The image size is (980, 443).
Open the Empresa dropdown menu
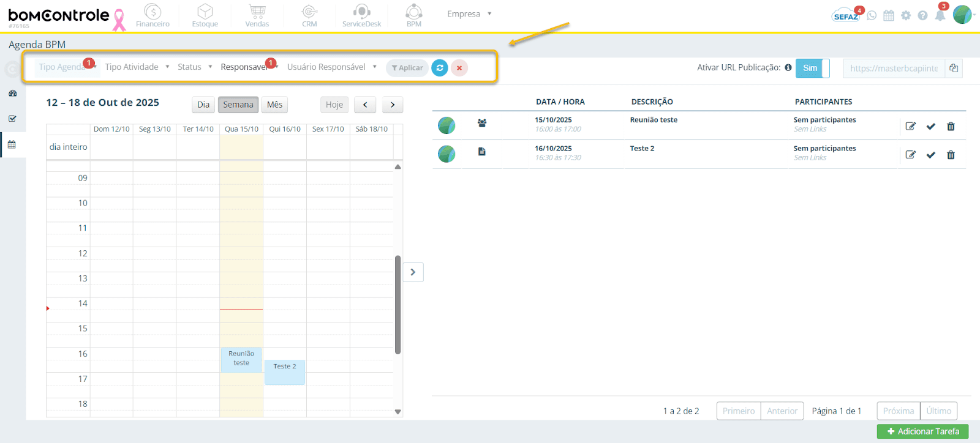pyautogui.click(x=469, y=13)
